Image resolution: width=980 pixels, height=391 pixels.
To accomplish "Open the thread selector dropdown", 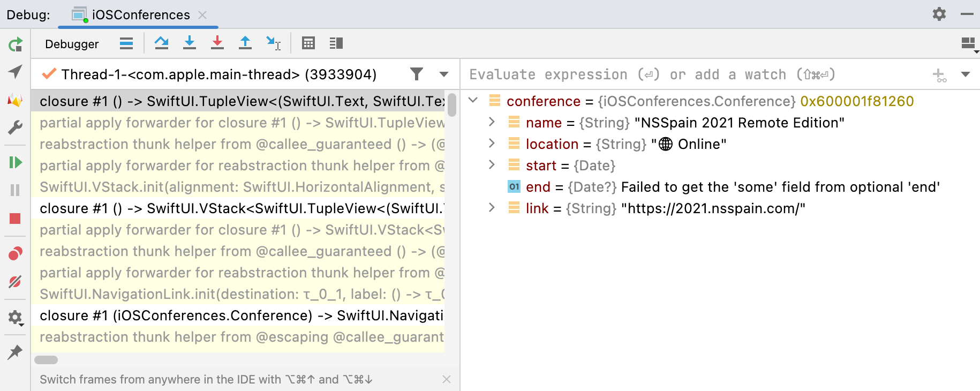I will pos(443,74).
